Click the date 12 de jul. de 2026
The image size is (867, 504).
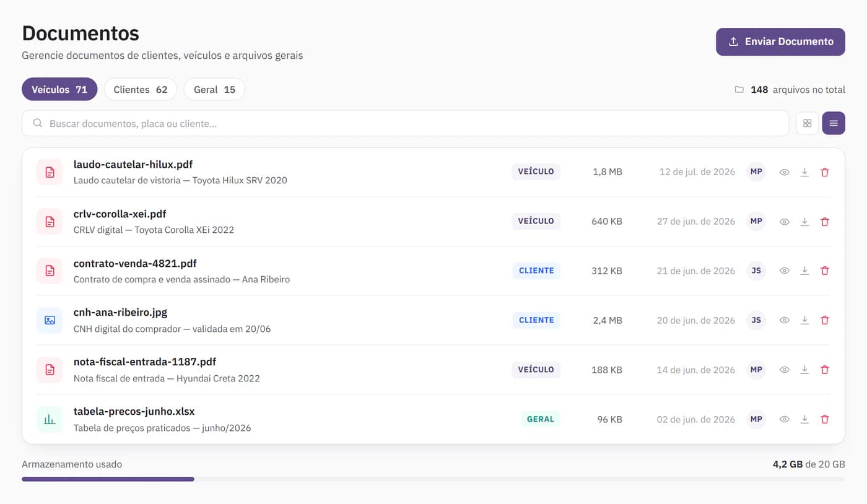pos(697,172)
